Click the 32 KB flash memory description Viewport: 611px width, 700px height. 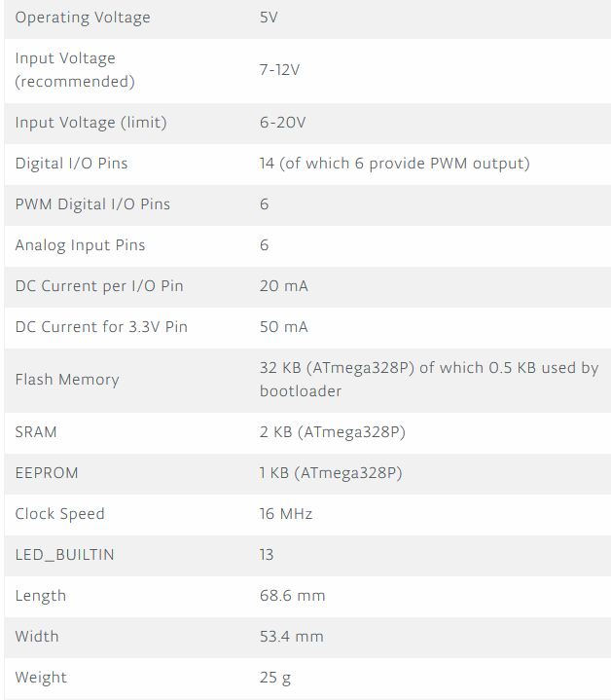(428, 380)
